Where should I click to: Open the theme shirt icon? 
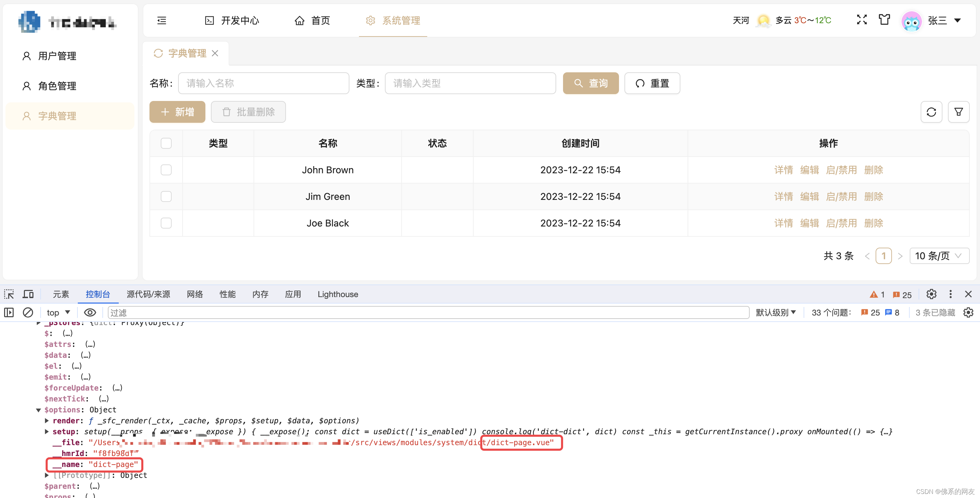click(884, 20)
